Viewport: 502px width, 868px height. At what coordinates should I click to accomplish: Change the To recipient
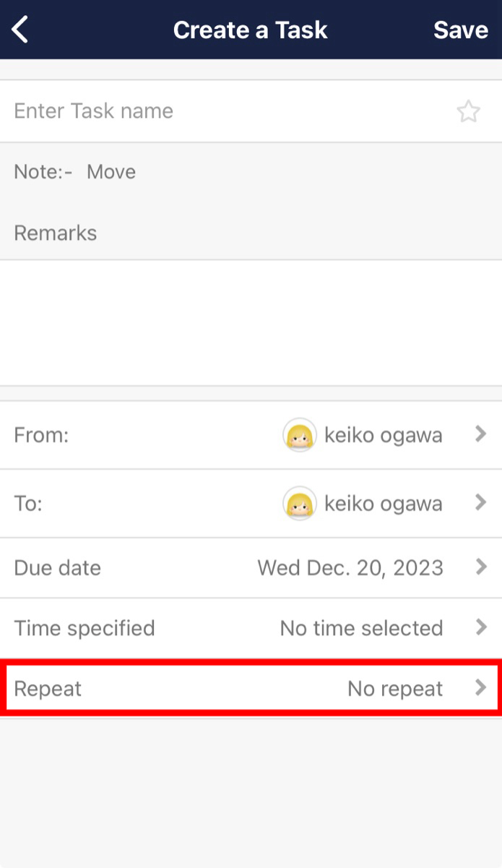pos(384,503)
